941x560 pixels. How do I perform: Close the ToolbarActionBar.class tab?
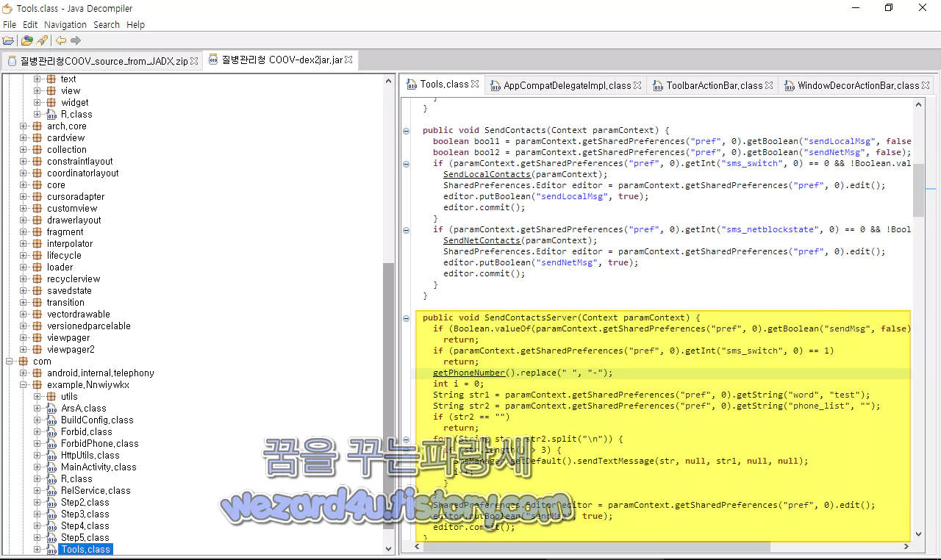[x=769, y=86]
